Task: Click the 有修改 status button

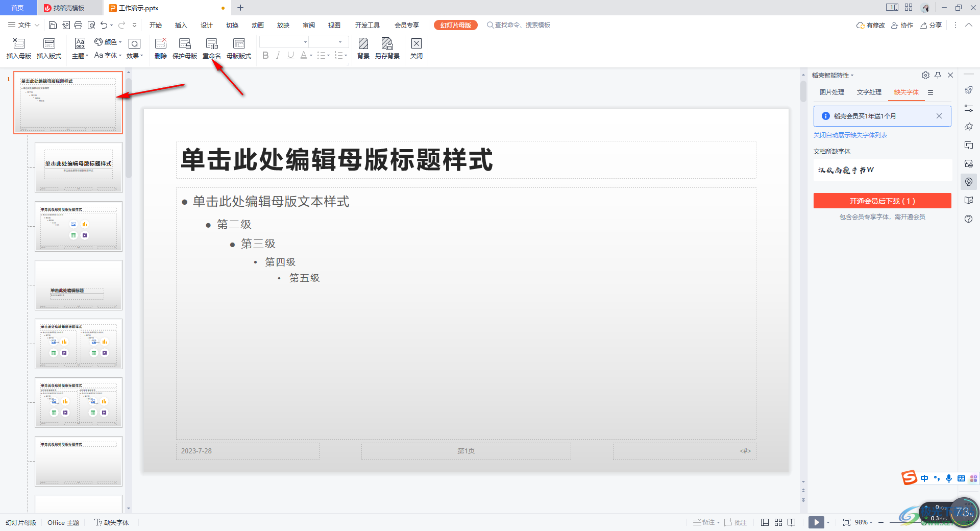Action: (x=871, y=25)
